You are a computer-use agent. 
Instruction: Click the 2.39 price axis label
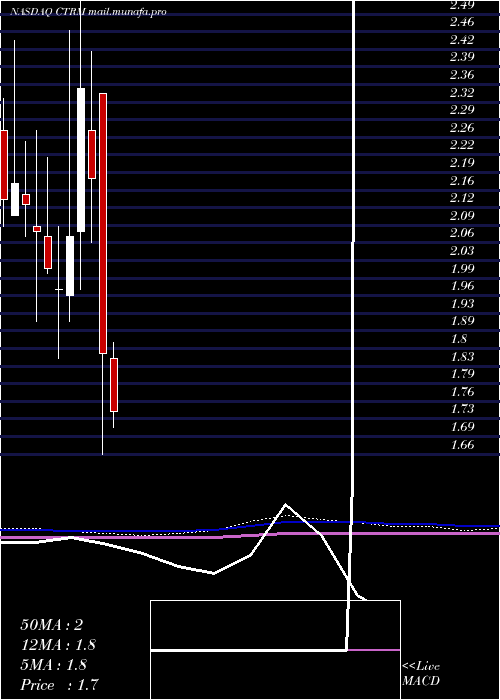(462, 57)
